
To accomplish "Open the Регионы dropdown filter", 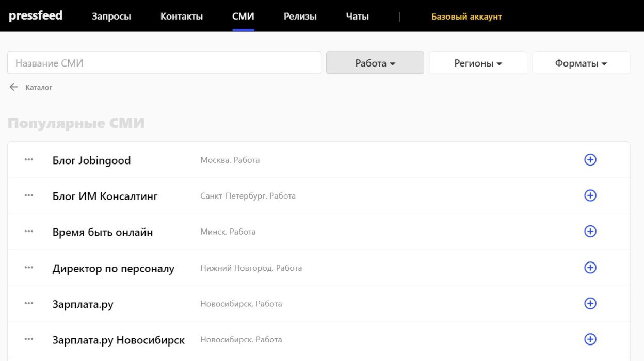I will [478, 63].
